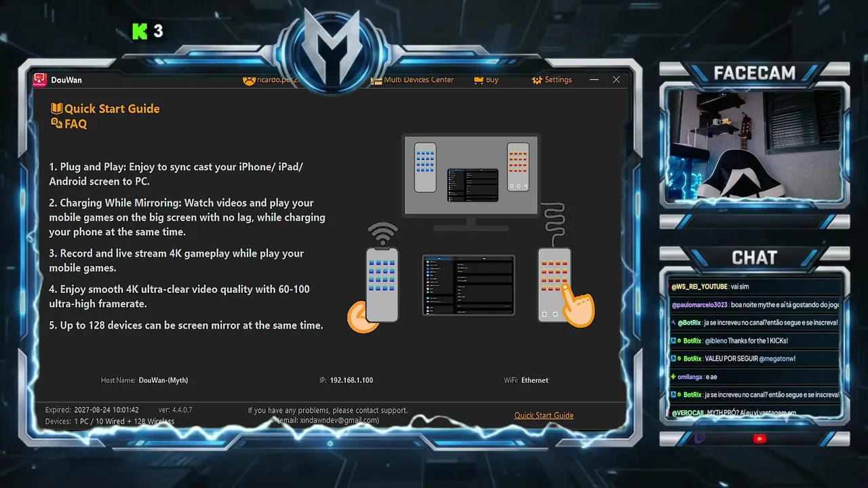Click the monitor illustration showing mirrored phones
868x488 pixels.
pyautogui.click(x=471, y=182)
